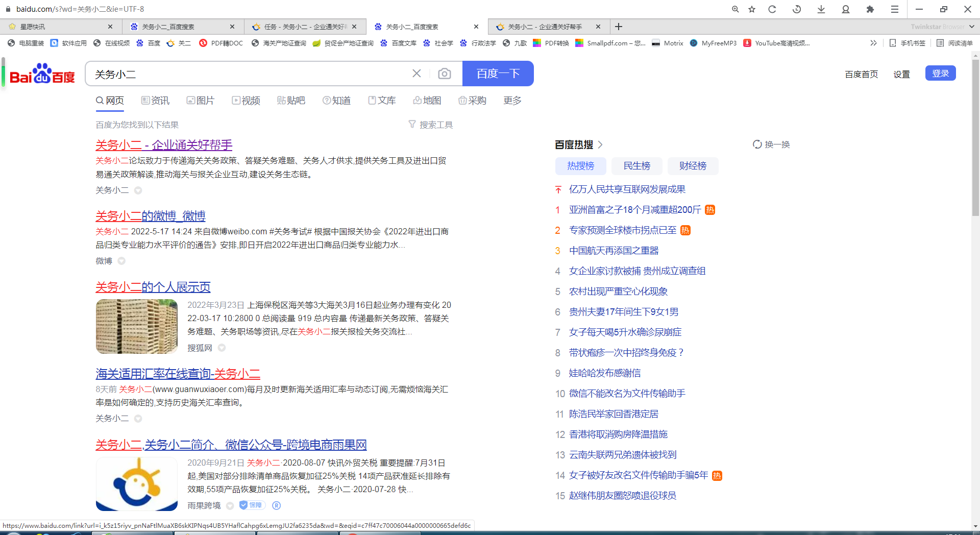The height and width of the screenshot is (535, 980).
Task: Open the extensions puzzle icon
Action: click(x=870, y=9)
